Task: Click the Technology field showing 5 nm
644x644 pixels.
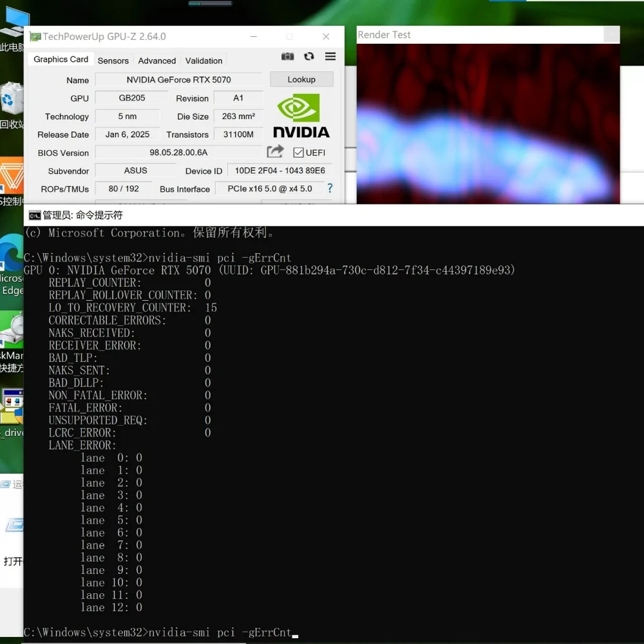Action: [128, 116]
